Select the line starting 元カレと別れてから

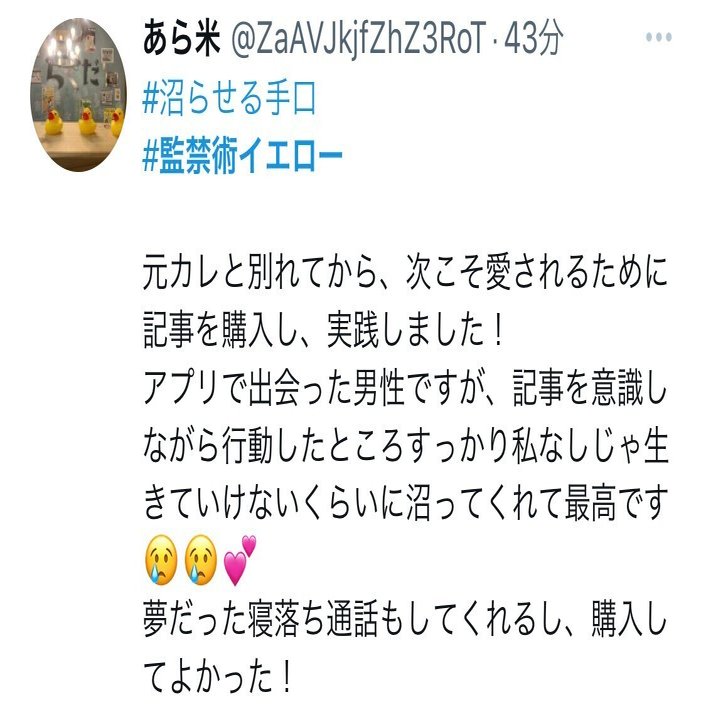coord(405,273)
